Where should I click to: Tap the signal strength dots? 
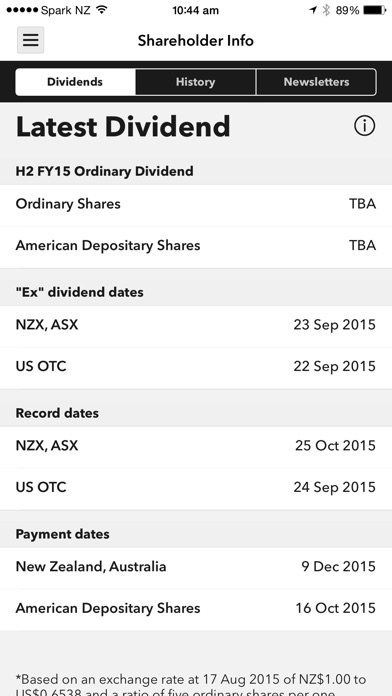tap(22, 10)
